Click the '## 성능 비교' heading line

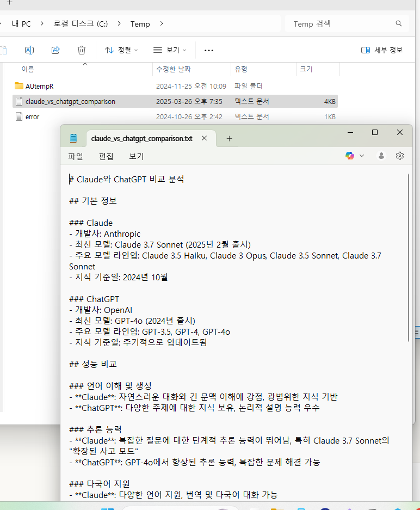coord(93,364)
